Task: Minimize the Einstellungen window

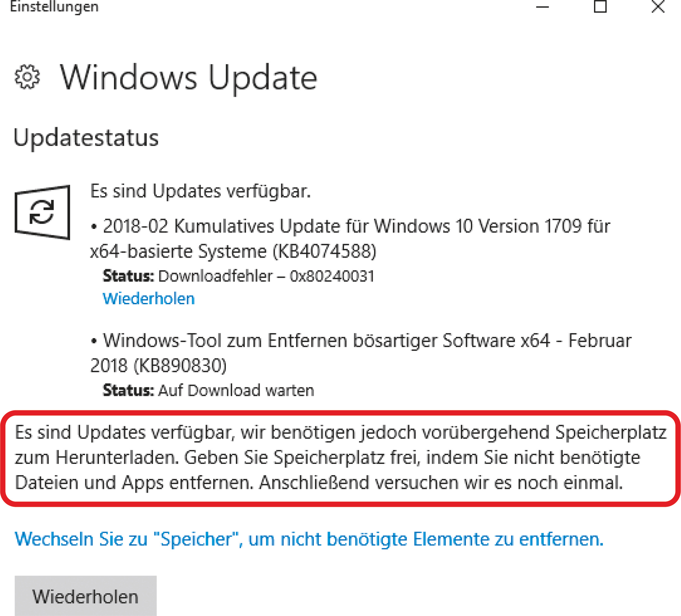Action: [542, 7]
